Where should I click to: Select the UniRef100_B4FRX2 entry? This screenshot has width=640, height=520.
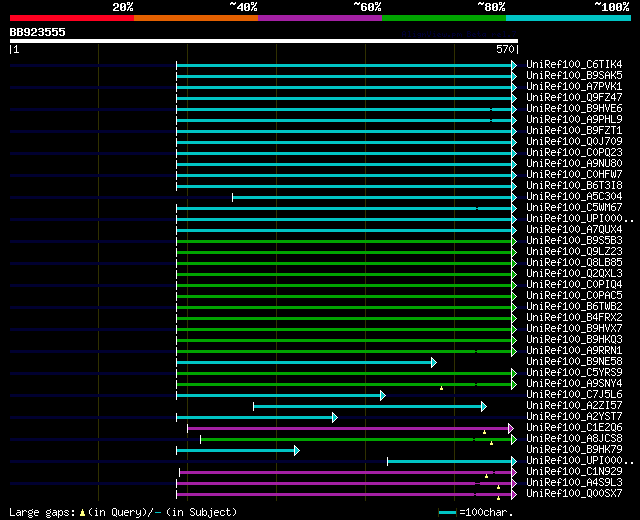tap(574, 318)
